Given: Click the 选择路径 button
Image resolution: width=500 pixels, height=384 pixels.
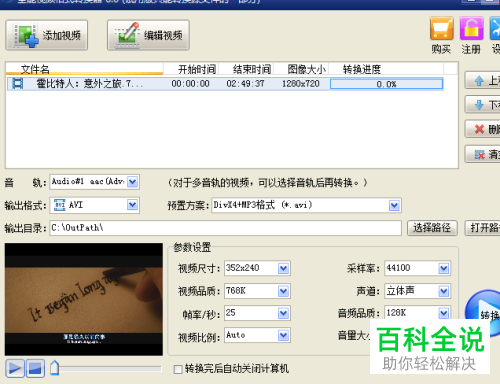Looking at the screenshot, I should 432,228.
